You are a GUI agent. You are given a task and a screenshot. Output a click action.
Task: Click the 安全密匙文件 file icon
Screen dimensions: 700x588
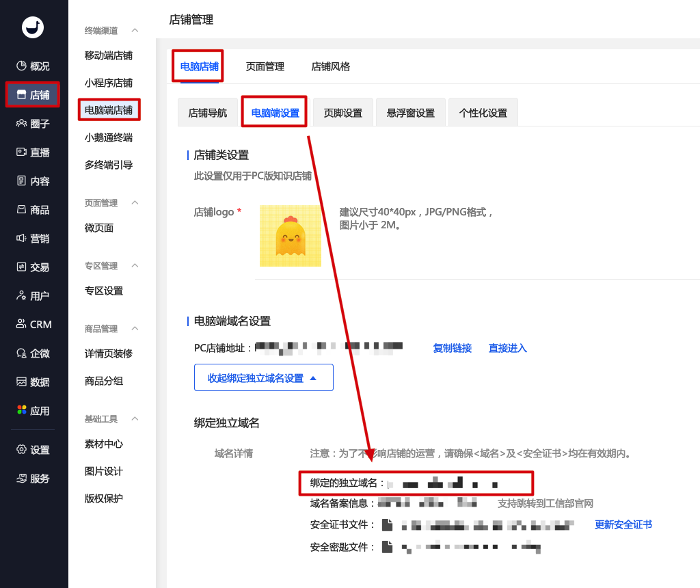(x=388, y=546)
